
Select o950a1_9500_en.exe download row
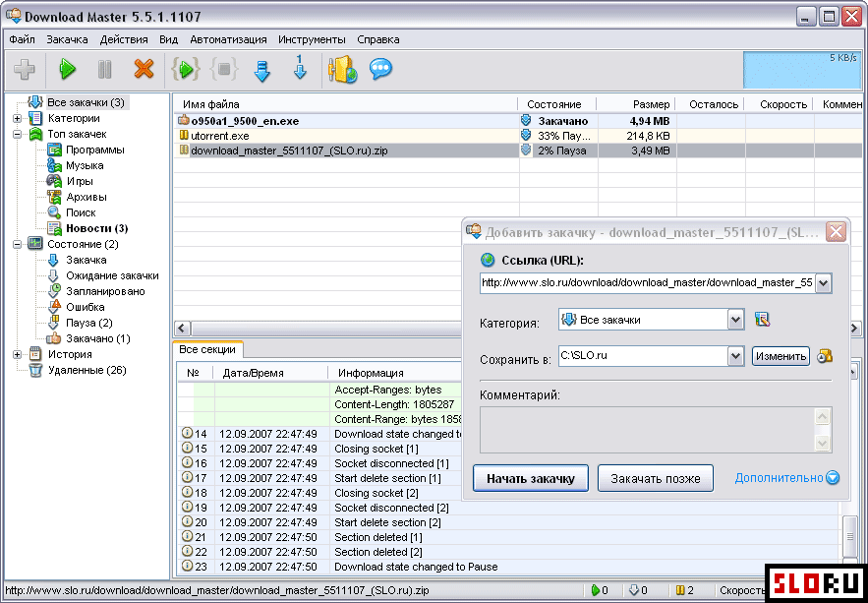pos(520,121)
